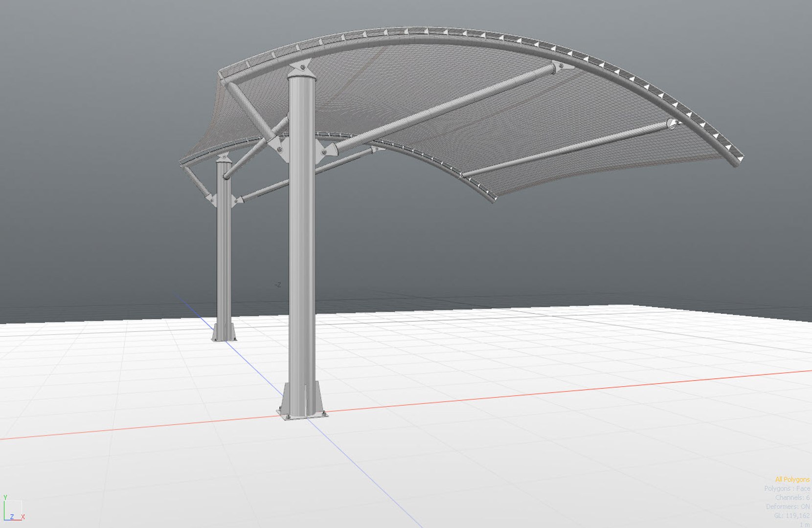Click the small '-Z' axis label in viewport
This screenshot has width=812, height=528.
(x=277, y=285)
